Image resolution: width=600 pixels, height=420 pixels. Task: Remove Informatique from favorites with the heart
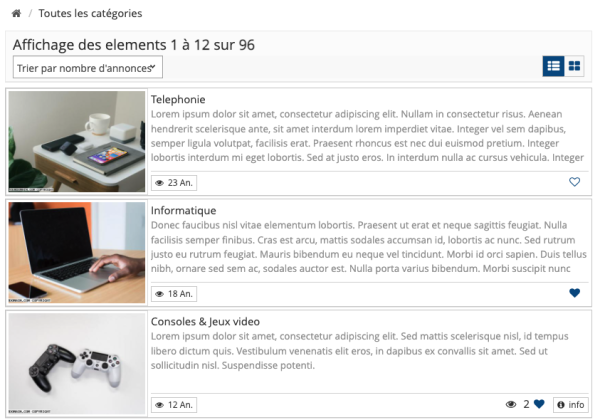coord(574,293)
